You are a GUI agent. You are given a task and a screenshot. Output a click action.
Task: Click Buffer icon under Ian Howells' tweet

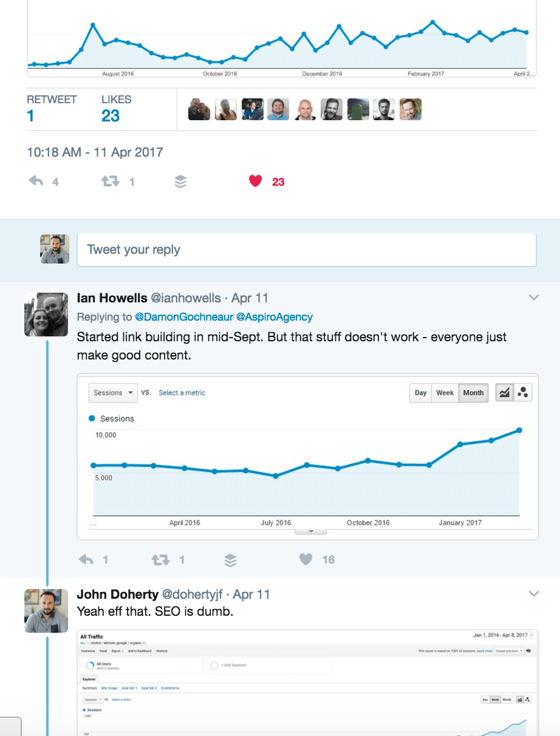[230, 560]
